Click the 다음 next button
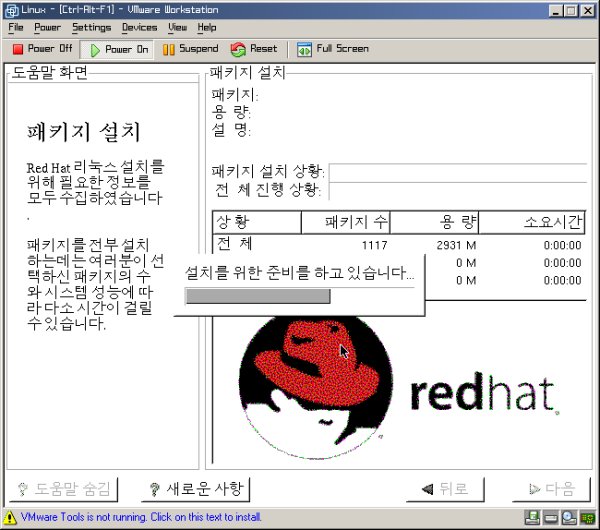Viewport: 600px width, 530px height. (551, 489)
